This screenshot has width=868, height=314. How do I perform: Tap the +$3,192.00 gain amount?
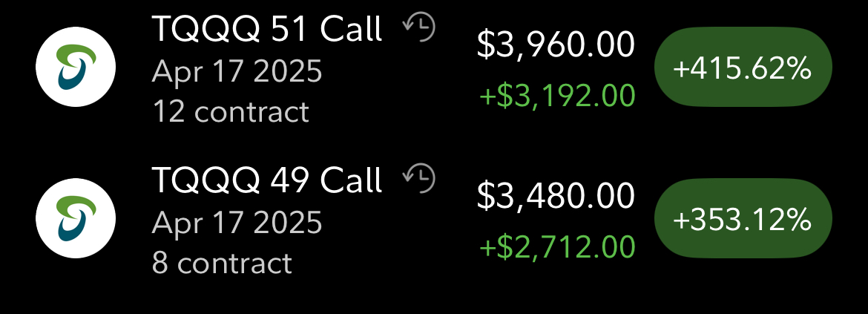(x=557, y=95)
